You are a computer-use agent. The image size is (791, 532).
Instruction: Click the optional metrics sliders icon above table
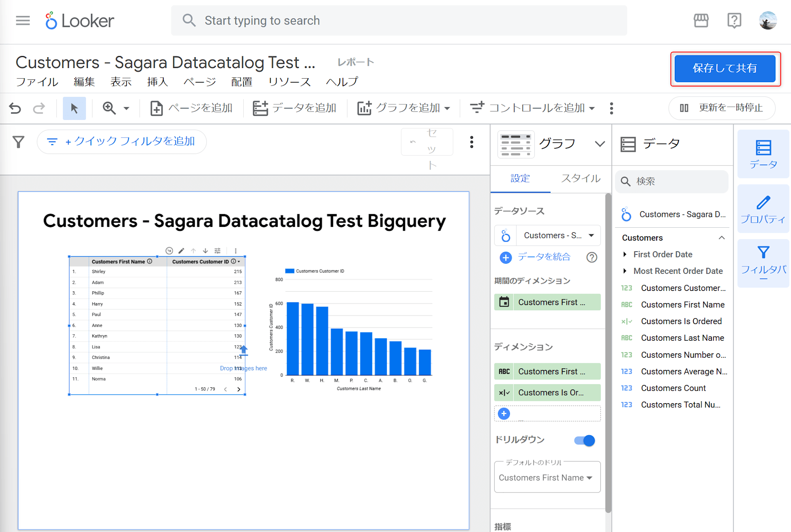point(217,251)
